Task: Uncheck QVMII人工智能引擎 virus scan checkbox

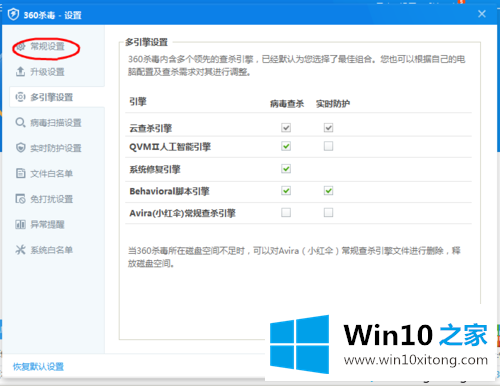Action: [x=286, y=146]
